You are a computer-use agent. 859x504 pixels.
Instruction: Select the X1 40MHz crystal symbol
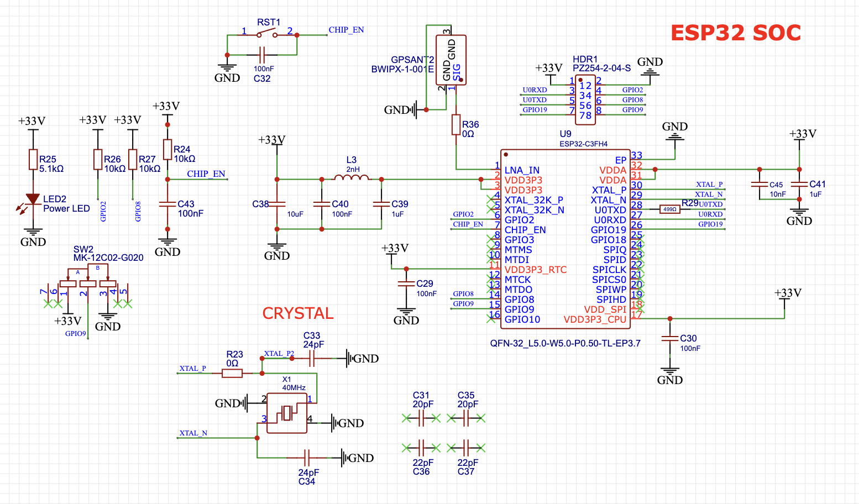287,412
